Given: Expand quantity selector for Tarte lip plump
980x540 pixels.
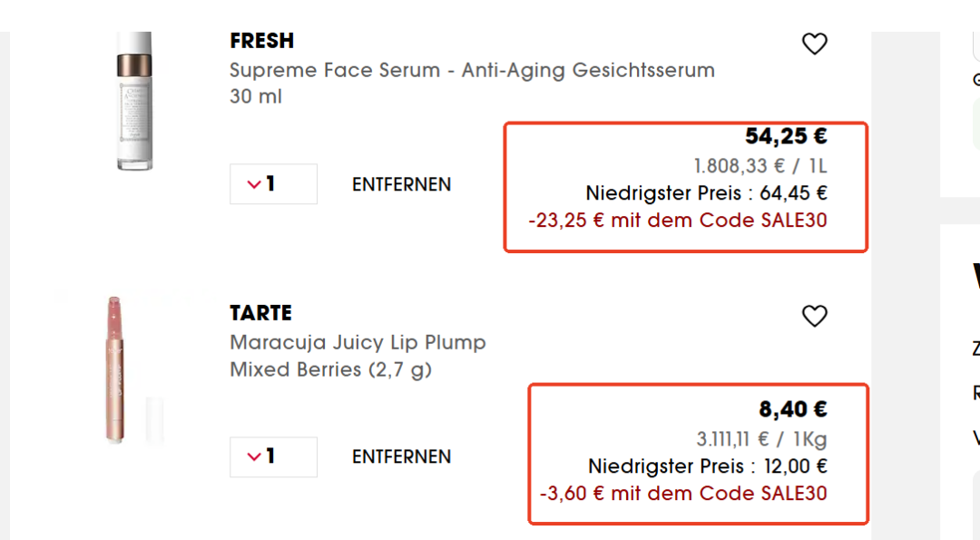Looking at the screenshot, I should (x=273, y=457).
